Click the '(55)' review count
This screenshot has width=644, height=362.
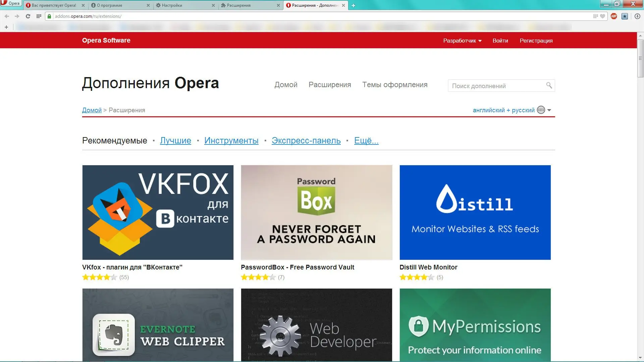124,277
